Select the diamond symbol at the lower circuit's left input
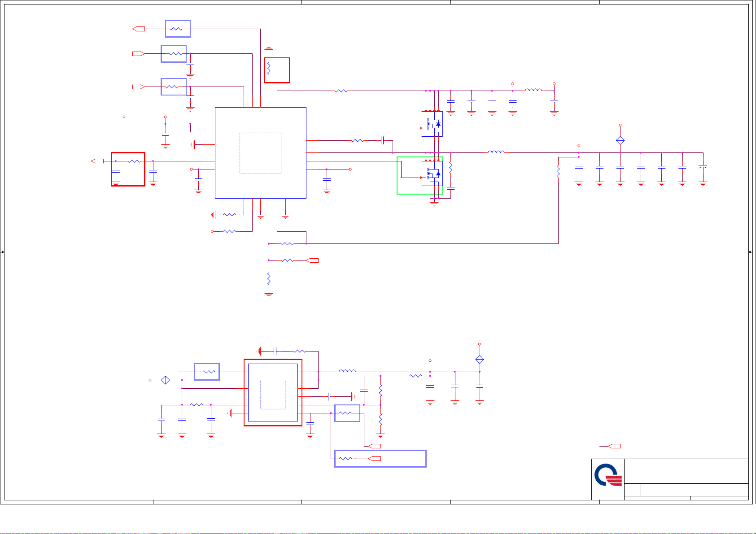756x534 pixels. point(166,380)
